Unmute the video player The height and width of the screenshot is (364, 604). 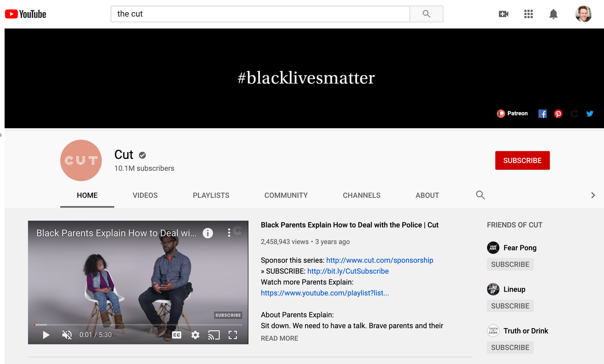pos(67,335)
